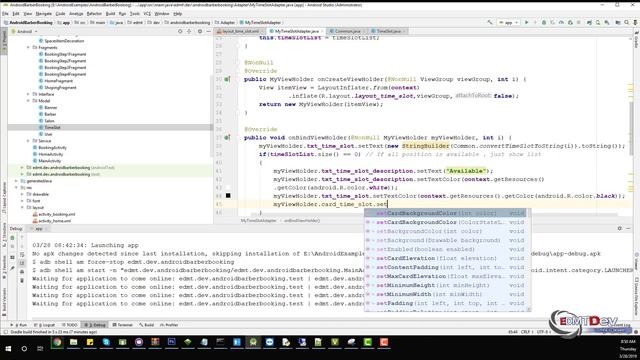Expand the drawable folder
Screen dimensions: 640x360
point(22,194)
